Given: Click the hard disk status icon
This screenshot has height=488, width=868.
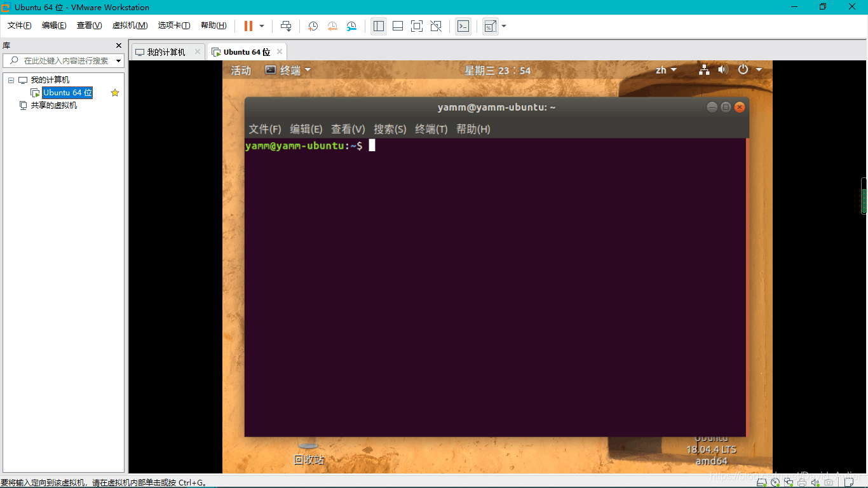Looking at the screenshot, I should point(761,482).
